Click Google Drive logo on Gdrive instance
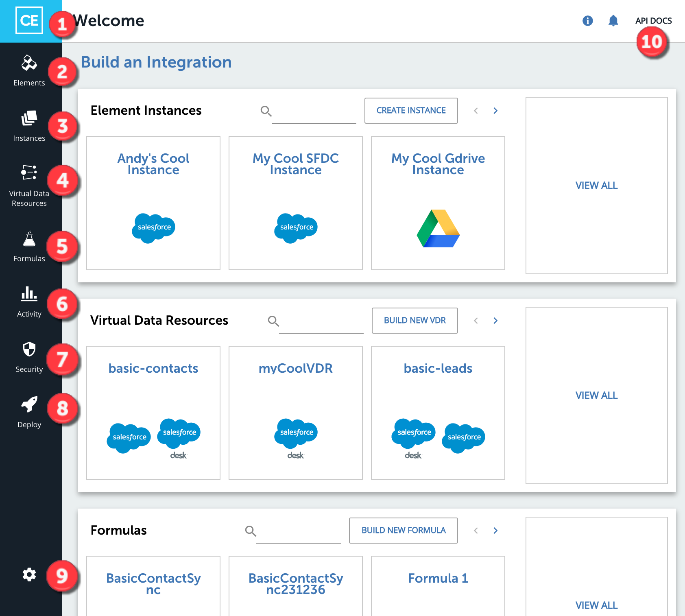This screenshot has width=685, height=616. coord(438,228)
